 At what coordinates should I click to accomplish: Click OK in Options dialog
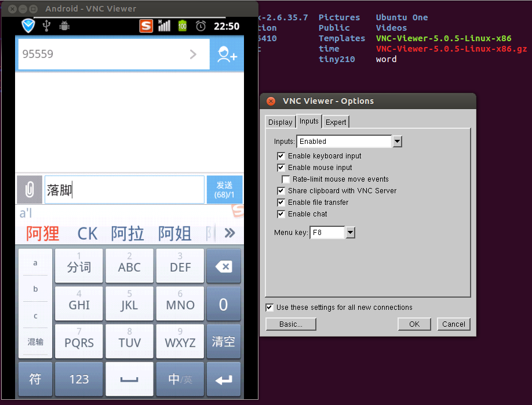coord(414,324)
